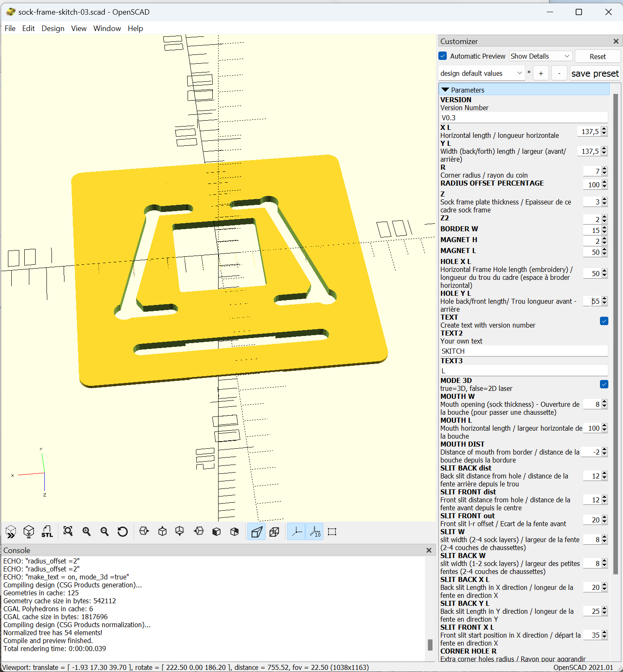Toggle Show Edges icon
623x672 pixels.
pyautogui.click(x=332, y=532)
